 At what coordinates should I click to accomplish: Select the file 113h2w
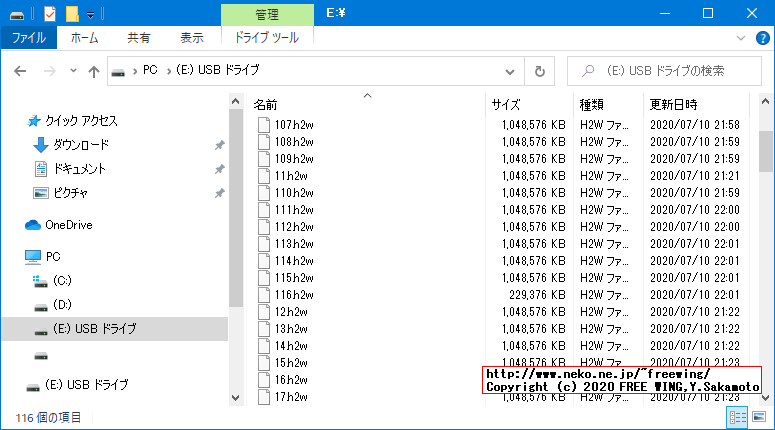point(294,244)
